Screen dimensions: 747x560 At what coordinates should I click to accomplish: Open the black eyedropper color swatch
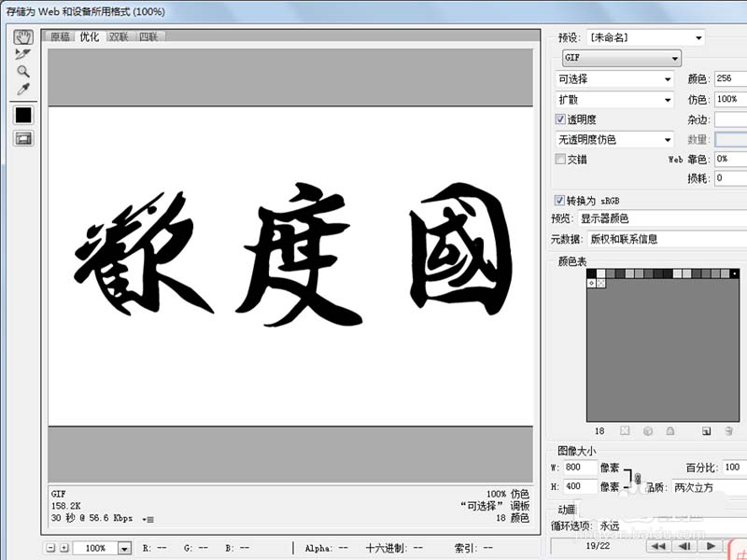23,115
